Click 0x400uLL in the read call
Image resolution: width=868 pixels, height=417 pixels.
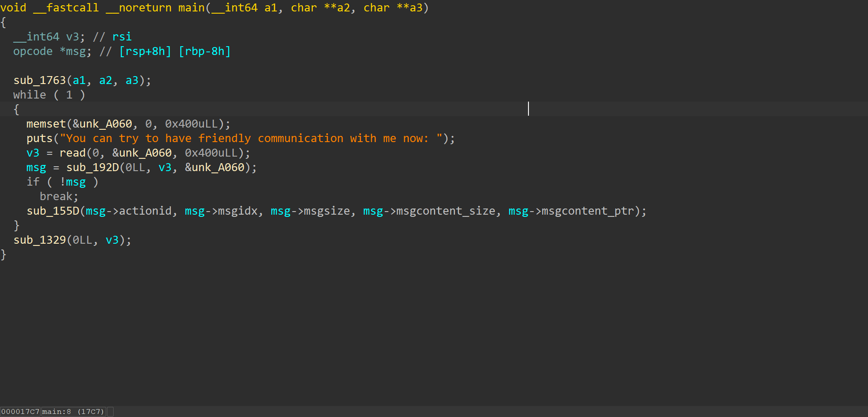coord(211,153)
